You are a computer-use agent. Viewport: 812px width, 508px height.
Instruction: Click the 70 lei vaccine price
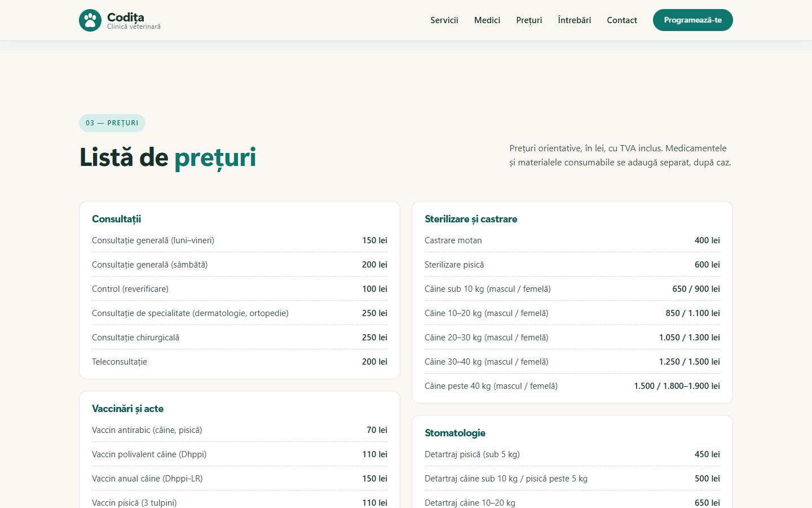(x=377, y=430)
